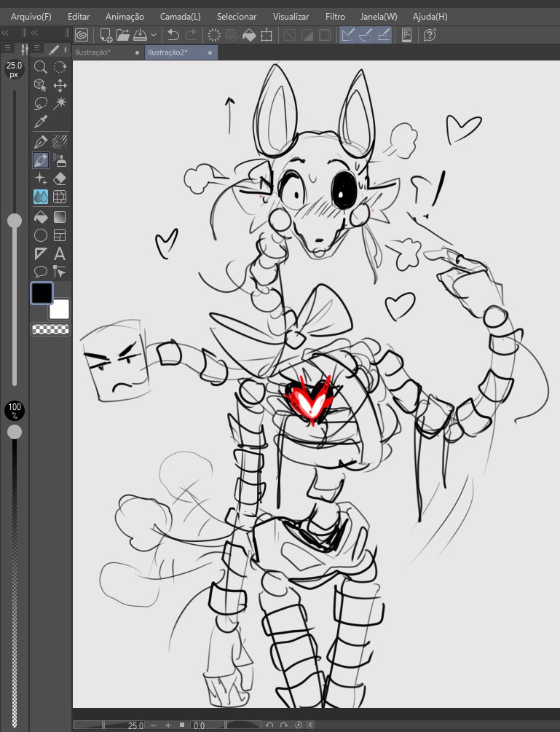
Task: Switch to the Ilustração* tab
Action: [108, 52]
